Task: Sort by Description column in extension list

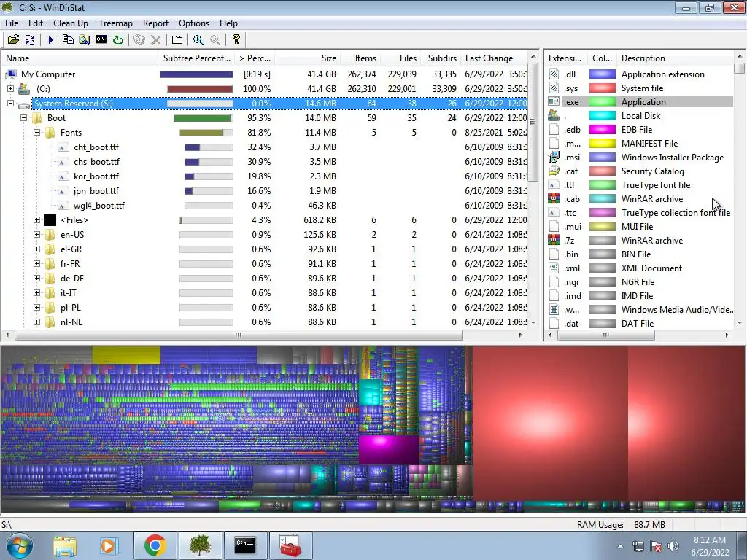Action: pos(675,58)
